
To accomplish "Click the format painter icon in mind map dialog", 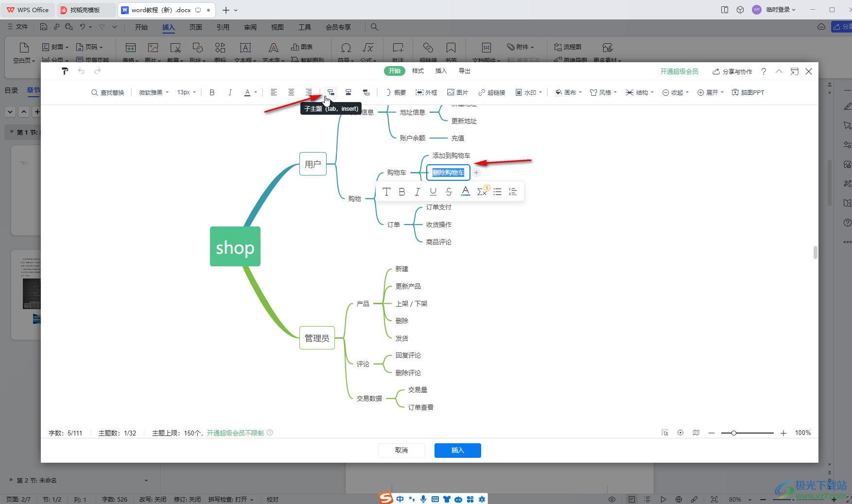I will (65, 71).
